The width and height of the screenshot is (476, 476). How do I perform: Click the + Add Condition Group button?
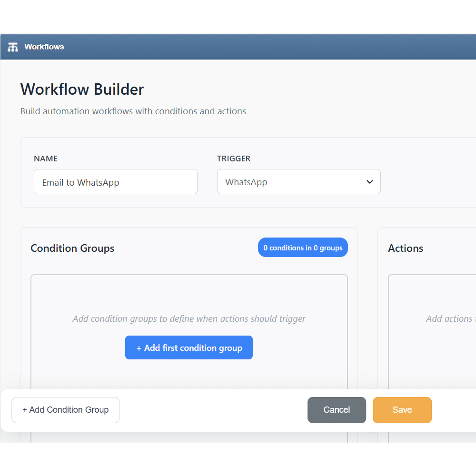[65, 410]
